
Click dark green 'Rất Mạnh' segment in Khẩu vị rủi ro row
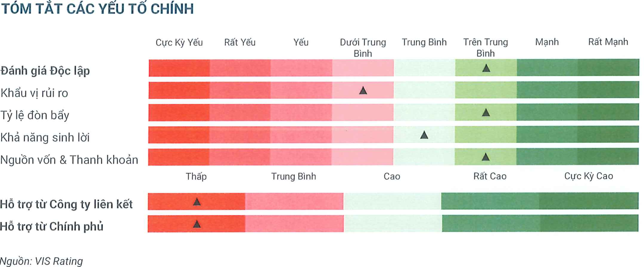coord(608,90)
